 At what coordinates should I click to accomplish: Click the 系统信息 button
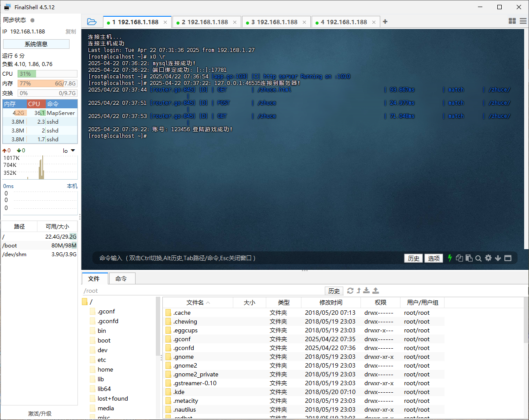(36, 44)
